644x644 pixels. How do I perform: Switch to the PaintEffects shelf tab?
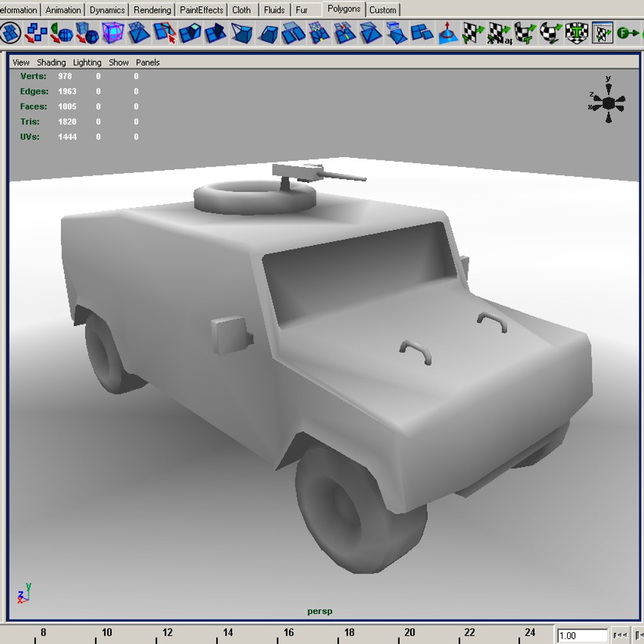[202, 10]
